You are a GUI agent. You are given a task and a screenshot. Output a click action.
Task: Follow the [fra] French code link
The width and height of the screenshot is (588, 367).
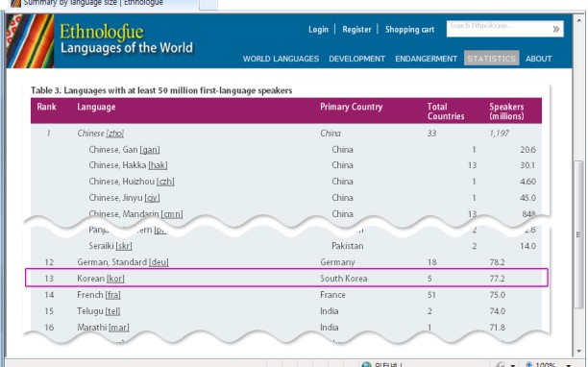pos(112,295)
